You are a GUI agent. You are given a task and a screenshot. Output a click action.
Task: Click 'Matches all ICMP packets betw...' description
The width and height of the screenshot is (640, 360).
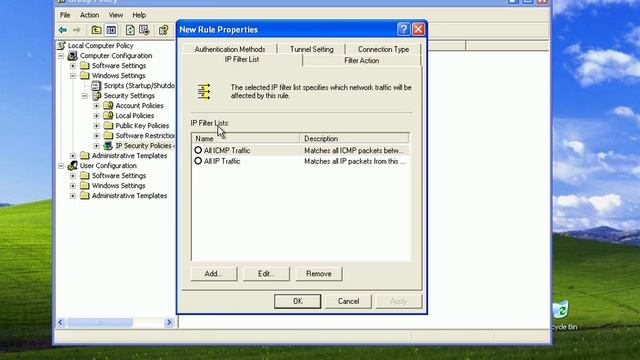point(353,150)
